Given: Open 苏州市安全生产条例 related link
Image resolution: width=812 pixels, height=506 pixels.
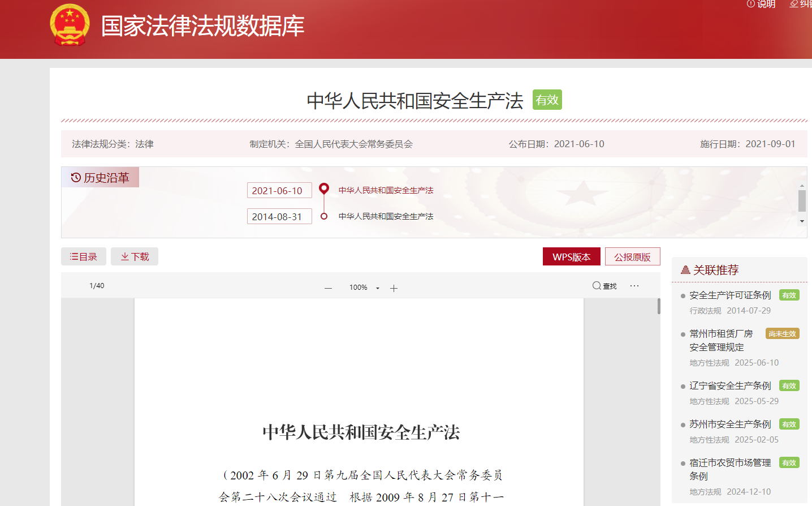Looking at the screenshot, I should click(x=729, y=424).
